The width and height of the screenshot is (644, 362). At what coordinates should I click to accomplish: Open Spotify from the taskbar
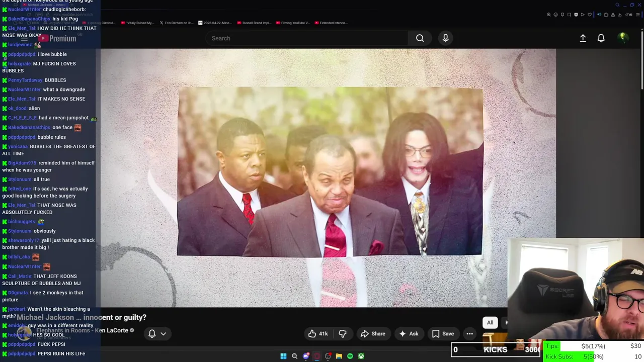[x=350, y=356]
